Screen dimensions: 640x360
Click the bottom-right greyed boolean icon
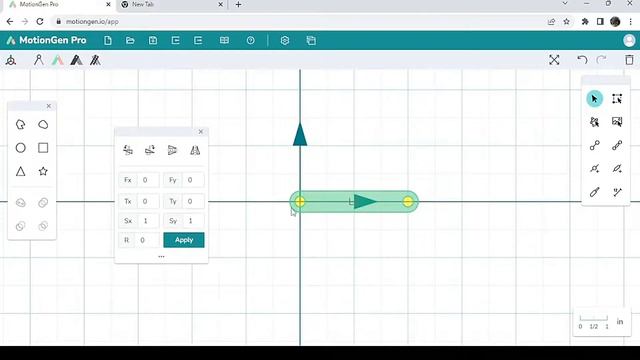43,226
